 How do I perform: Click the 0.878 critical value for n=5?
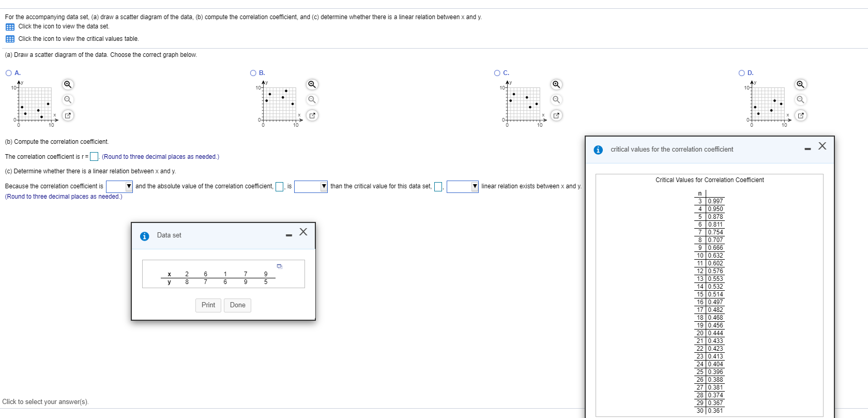715,217
